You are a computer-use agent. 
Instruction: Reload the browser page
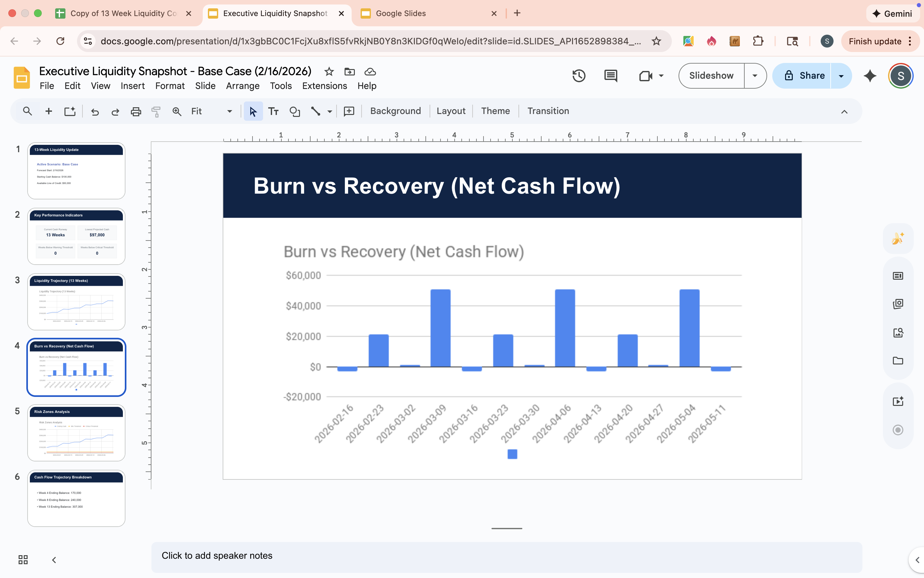tap(60, 41)
